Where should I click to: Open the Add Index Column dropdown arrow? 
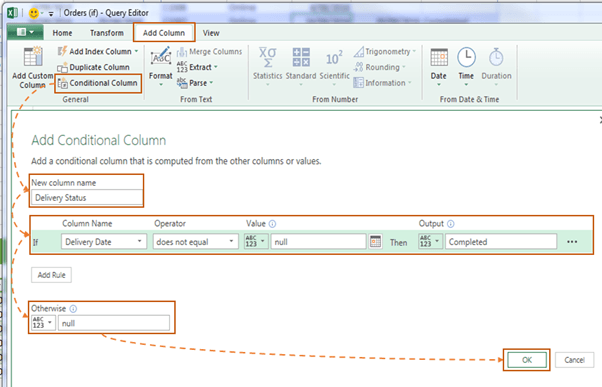(x=136, y=51)
